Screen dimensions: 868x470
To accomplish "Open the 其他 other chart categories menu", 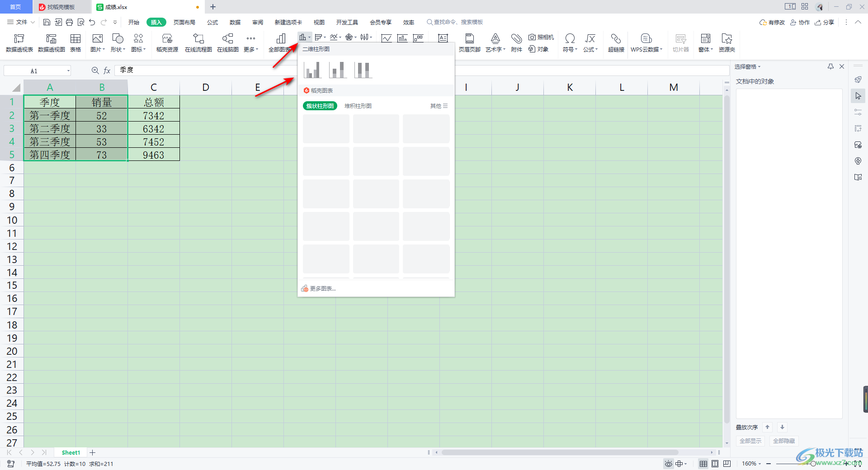I will (439, 106).
